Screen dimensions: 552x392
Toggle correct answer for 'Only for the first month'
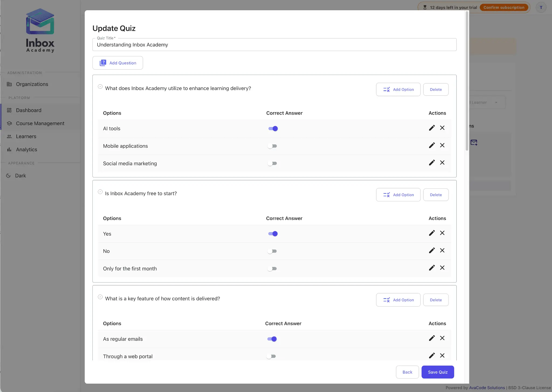272,269
